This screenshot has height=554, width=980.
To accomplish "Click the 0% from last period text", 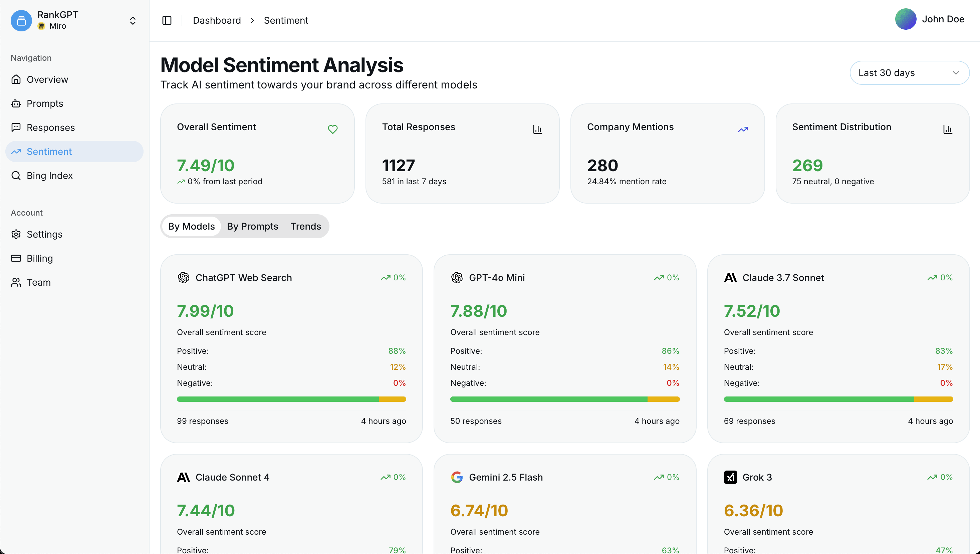I will (225, 182).
